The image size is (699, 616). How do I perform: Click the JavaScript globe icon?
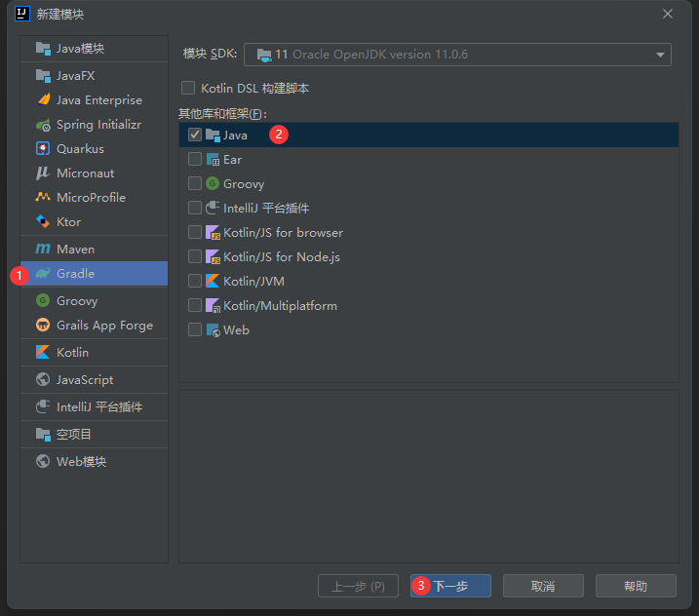pos(43,379)
